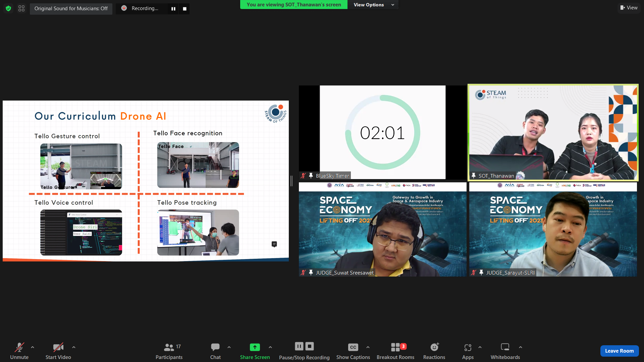Click the red recording indicator icon
This screenshot has width=644, height=362.
[x=124, y=8]
